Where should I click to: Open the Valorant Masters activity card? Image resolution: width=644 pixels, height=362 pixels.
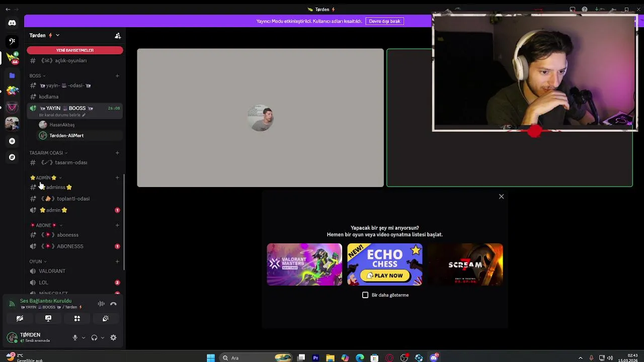pos(304,264)
